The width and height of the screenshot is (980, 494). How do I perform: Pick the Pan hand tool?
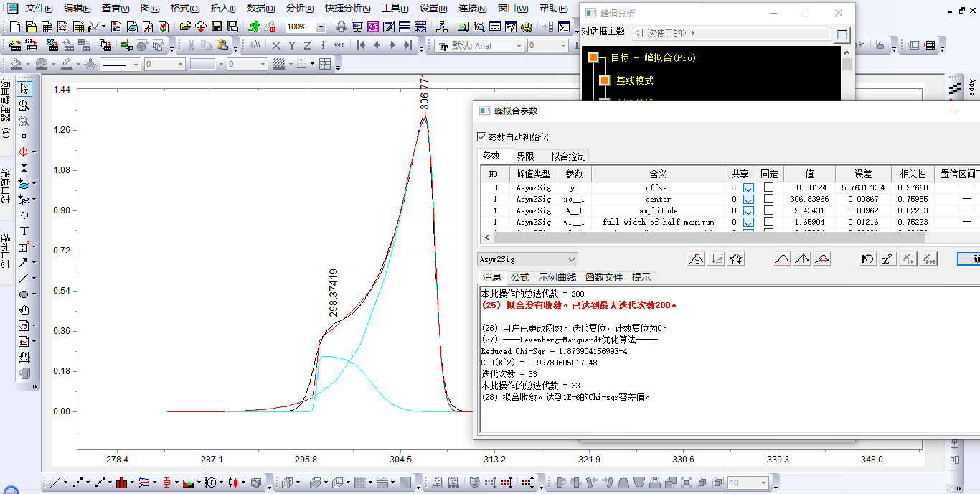[x=24, y=310]
